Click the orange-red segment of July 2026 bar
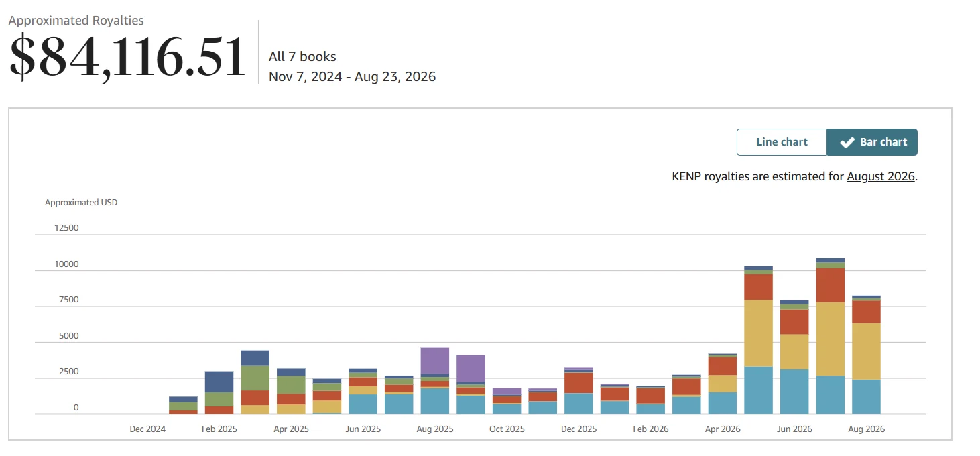Viewport: 980px width, 456px height. point(830,285)
